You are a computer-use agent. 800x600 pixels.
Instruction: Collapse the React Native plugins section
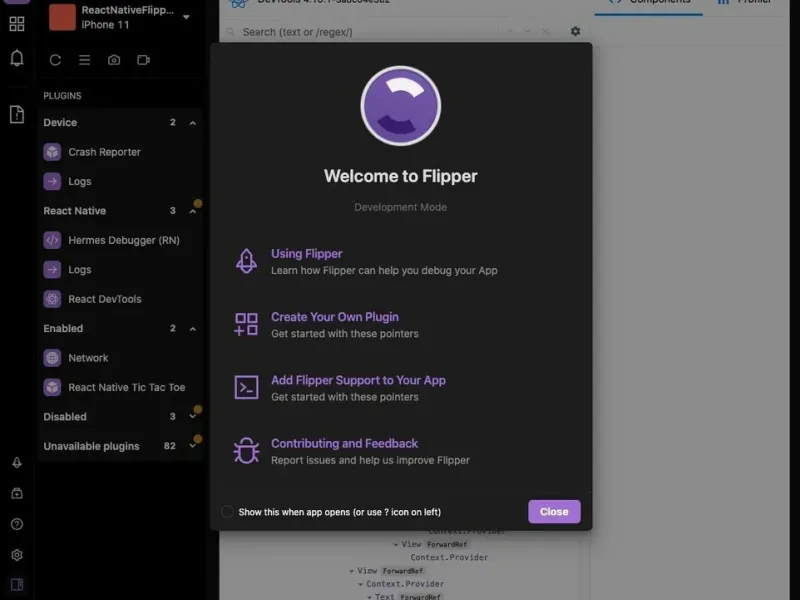coord(193,211)
